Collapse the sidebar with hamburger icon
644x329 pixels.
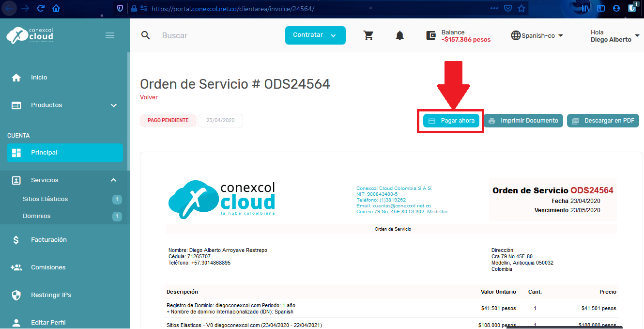point(110,35)
